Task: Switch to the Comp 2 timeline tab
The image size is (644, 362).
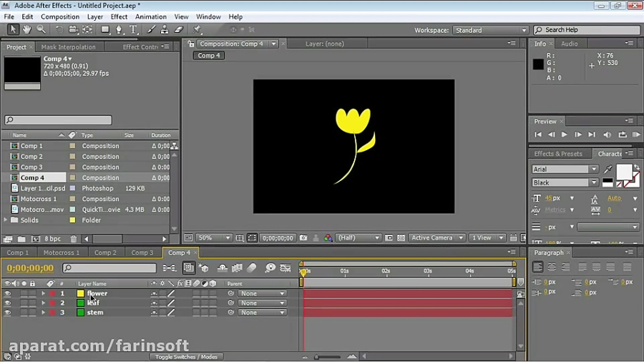Action: pyautogui.click(x=104, y=253)
